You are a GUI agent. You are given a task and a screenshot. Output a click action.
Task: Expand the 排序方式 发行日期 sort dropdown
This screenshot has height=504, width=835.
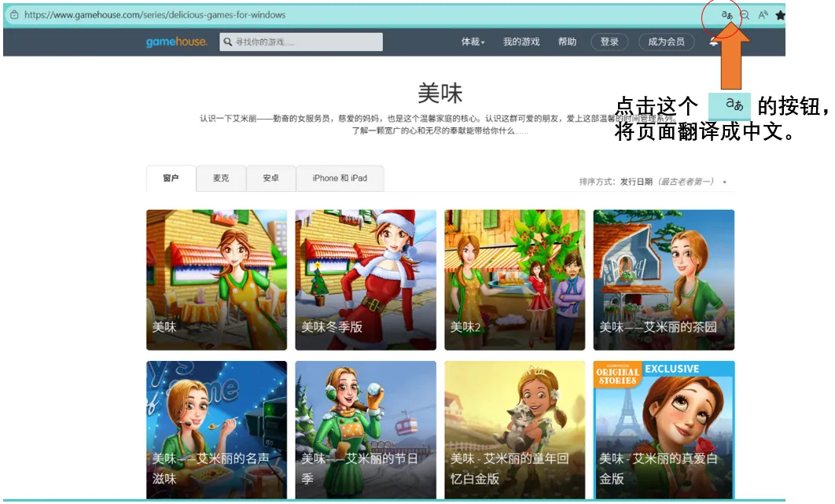tap(653, 182)
